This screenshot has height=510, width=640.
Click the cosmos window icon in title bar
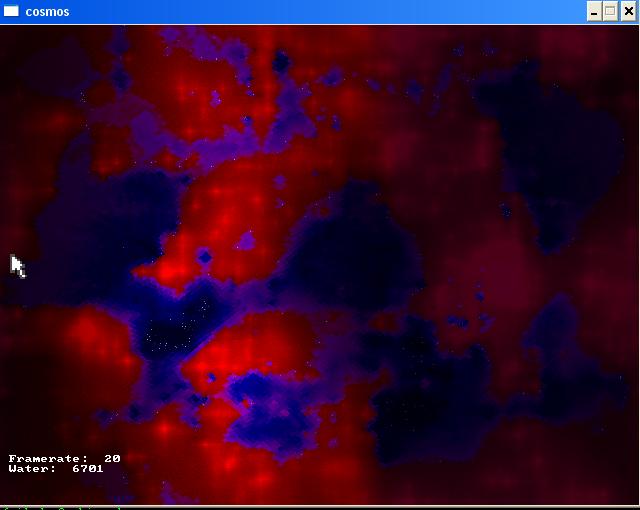pos(12,12)
